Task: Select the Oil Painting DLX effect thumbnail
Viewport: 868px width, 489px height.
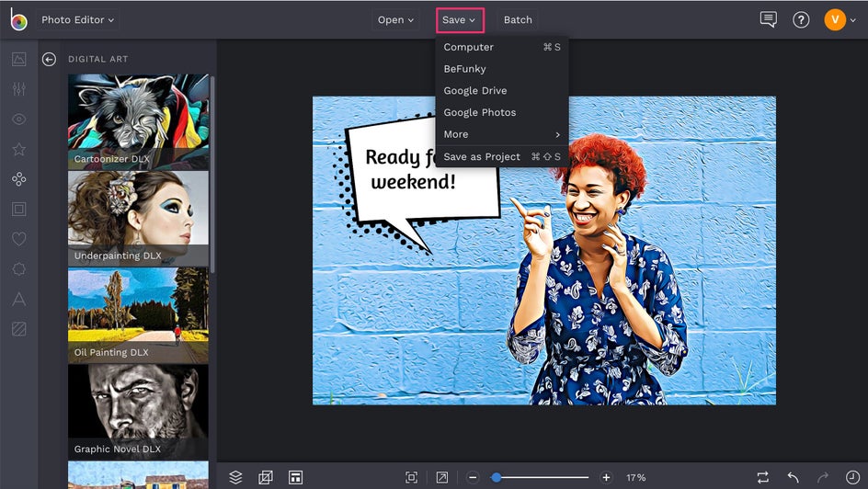Action: point(138,314)
